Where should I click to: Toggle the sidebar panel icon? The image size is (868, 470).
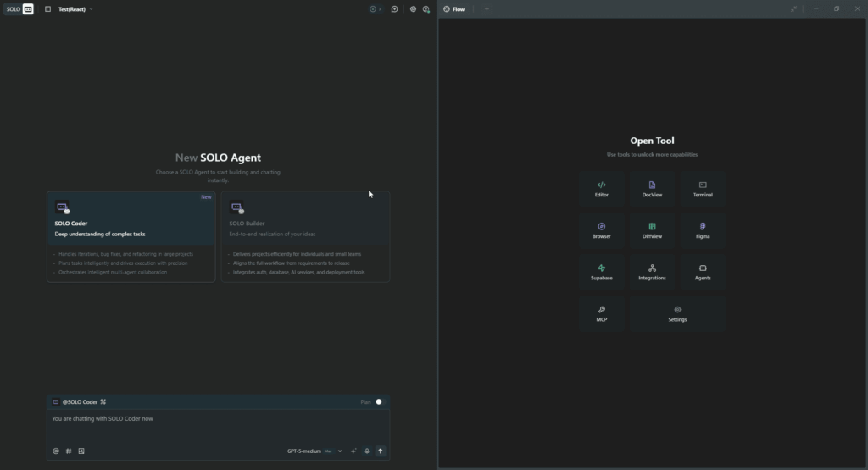[47, 9]
